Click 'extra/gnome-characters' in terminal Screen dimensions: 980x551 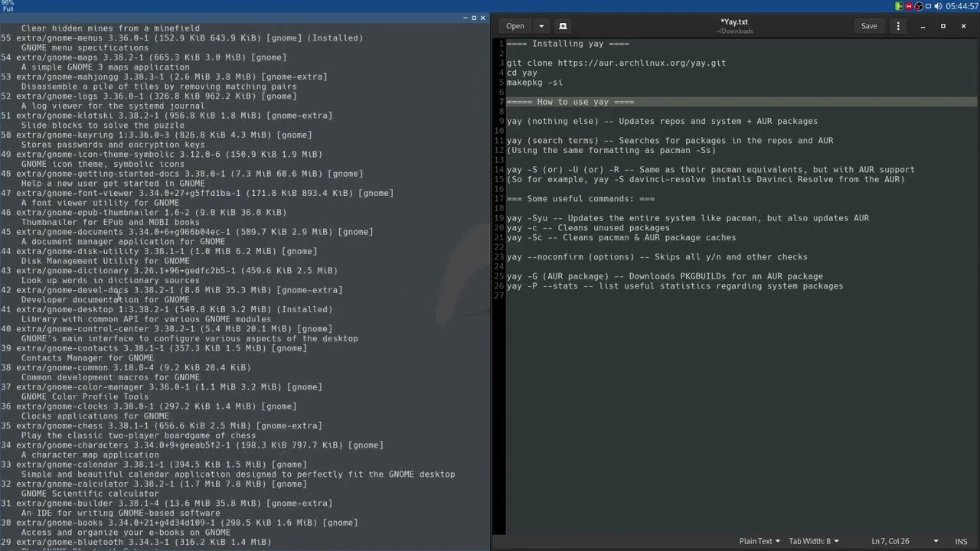pyautogui.click(x=72, y=445)
